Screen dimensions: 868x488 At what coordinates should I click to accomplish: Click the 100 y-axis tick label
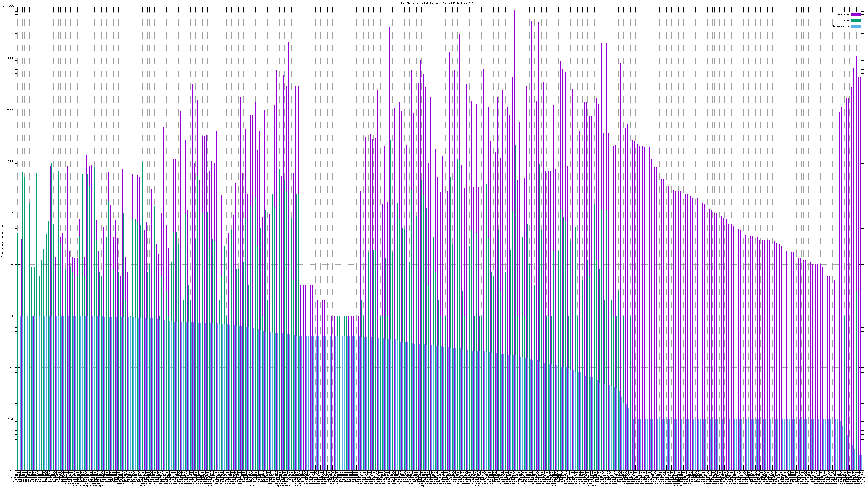(x=11, y=213)
